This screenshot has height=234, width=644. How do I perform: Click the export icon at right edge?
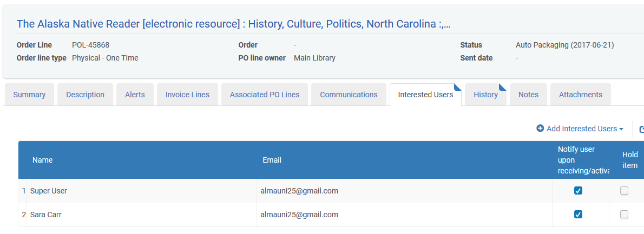click(641, 130)
